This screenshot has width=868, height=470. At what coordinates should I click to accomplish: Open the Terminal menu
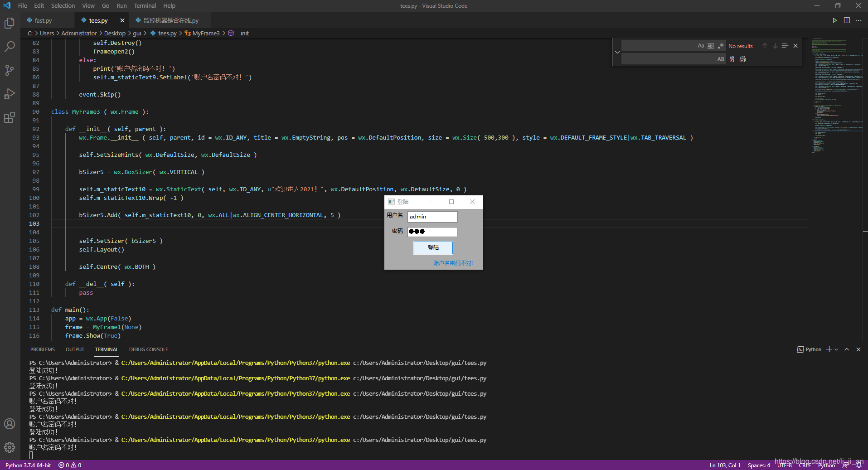click(x=145, y=5)
